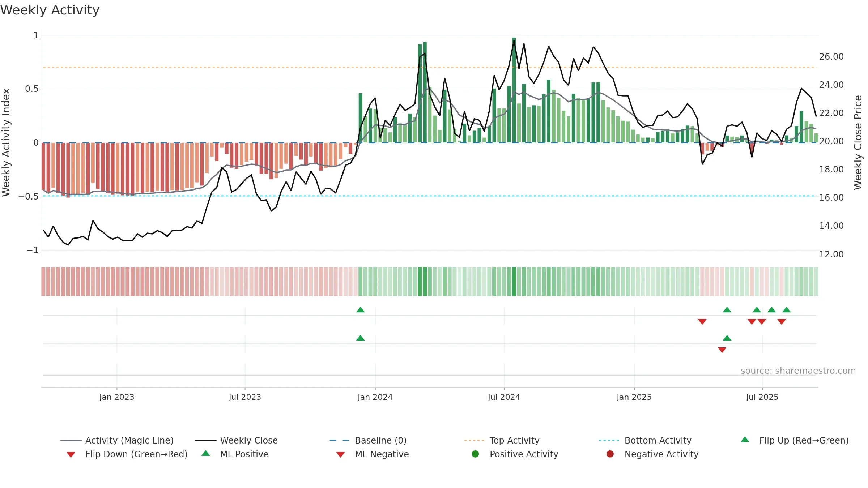Click the Weekly Activity chart title

click(50, 10)
